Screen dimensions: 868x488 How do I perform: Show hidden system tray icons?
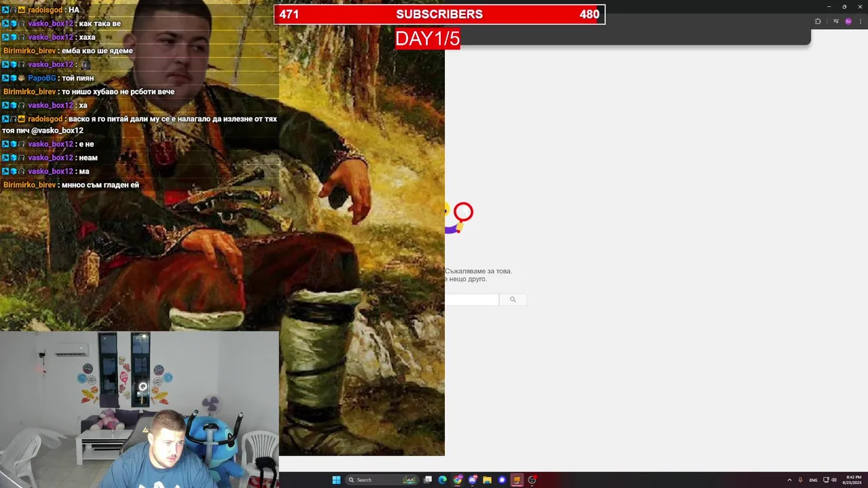point(789,480)
